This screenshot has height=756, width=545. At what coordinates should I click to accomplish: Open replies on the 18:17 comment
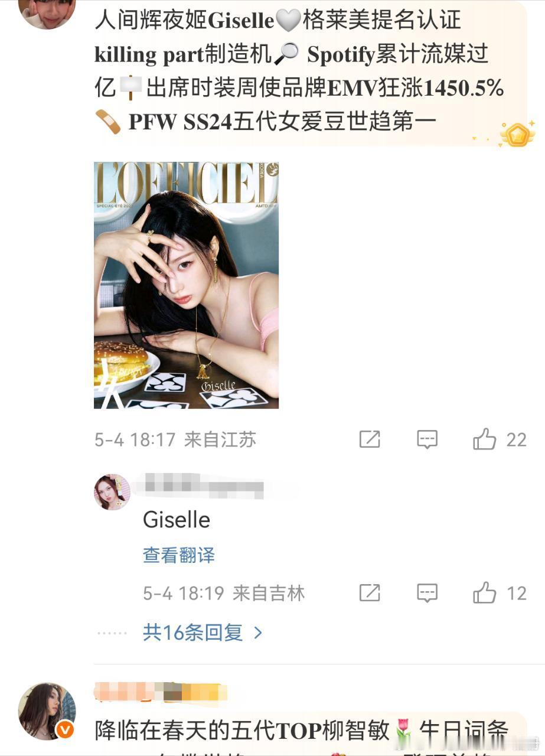tap(427, 439)
